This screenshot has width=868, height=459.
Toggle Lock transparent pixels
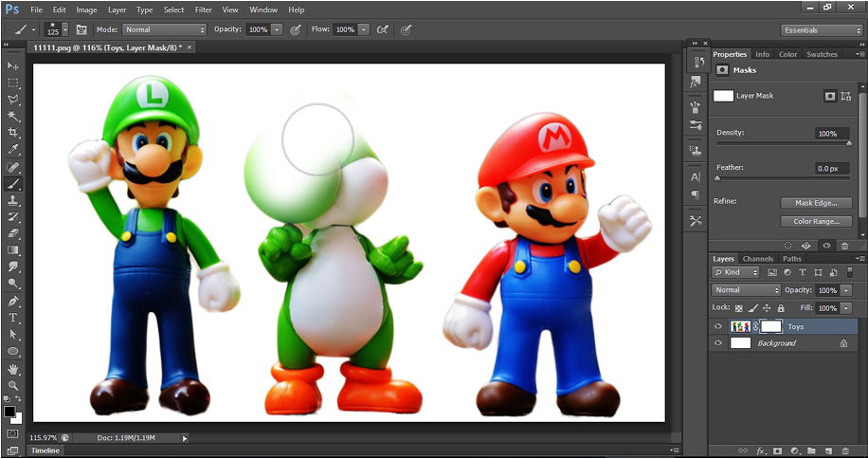coord(738,308)
